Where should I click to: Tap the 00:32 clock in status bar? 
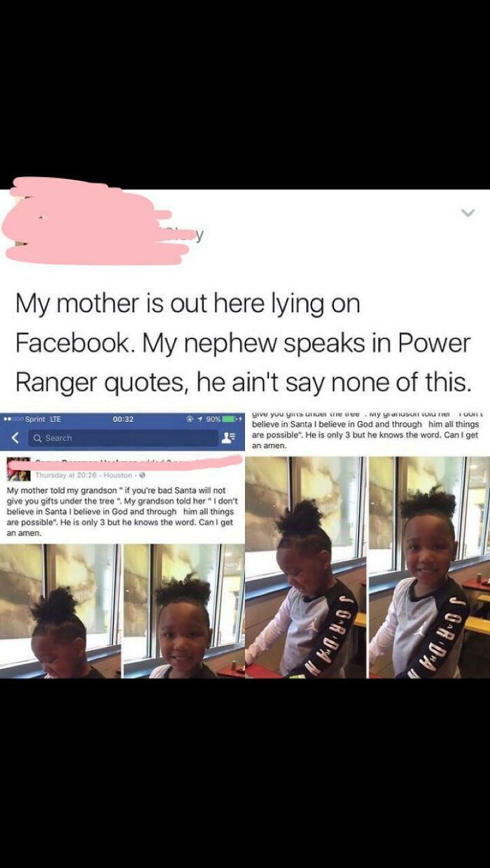pos(122,419)
